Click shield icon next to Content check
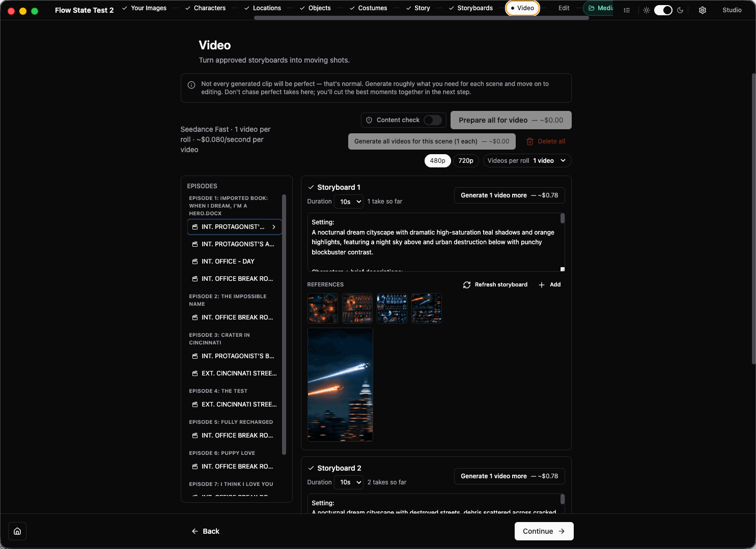This screenshot has height=549, width=756. click(369, 120)
